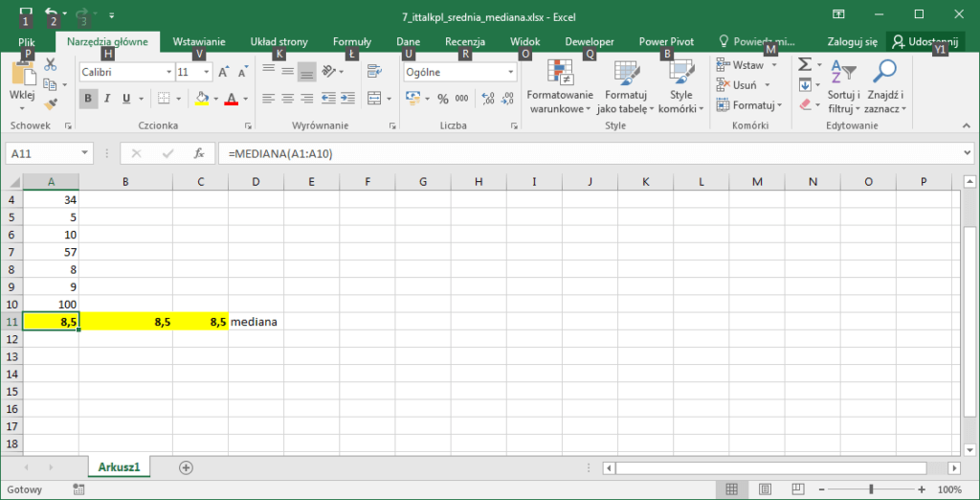The width and height of the screenshot is (980, 500).
Task: Expand the Name Box A11 dropdown
Action: click(x=85, y=153)
